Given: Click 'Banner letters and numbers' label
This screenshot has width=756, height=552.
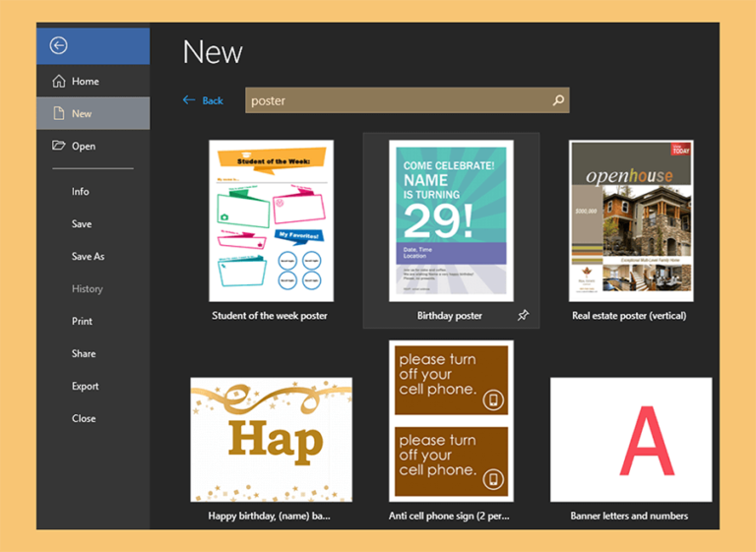Looking at the screenshot, I should (629, 516).
